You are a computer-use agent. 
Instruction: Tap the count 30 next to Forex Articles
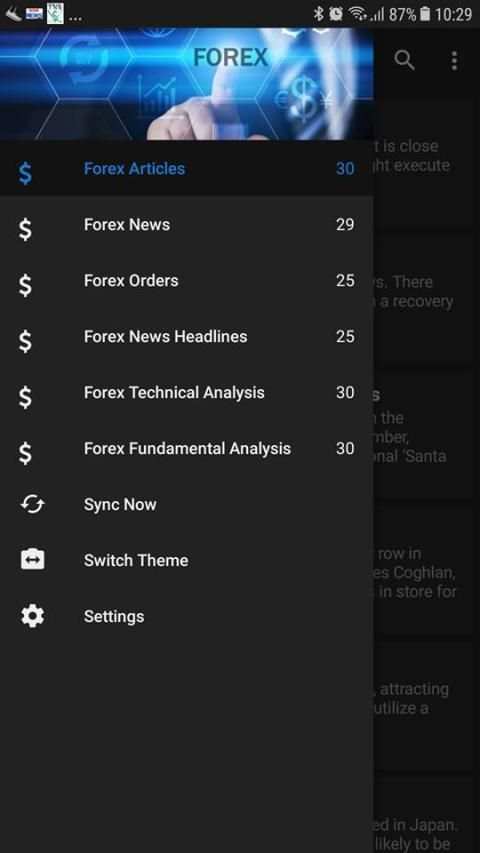click(x=345, y=169)
